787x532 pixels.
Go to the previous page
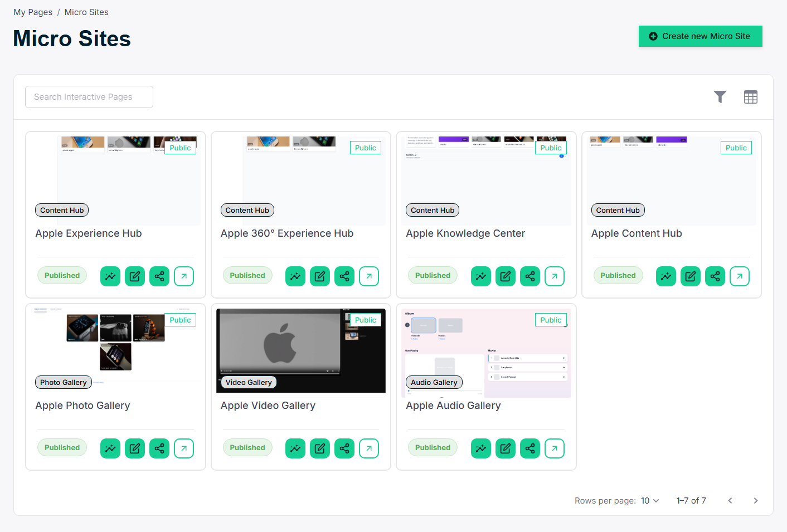coord(730,501)
